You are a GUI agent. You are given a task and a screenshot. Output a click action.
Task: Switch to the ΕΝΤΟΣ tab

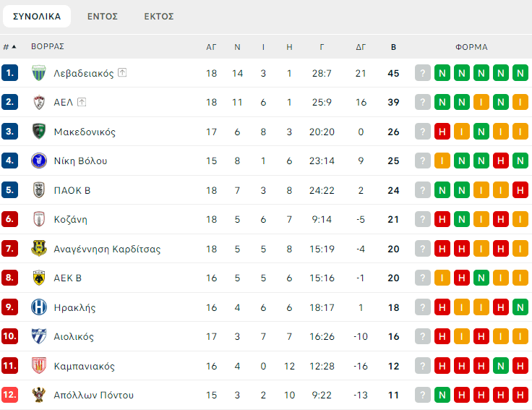tap(103, 16)
